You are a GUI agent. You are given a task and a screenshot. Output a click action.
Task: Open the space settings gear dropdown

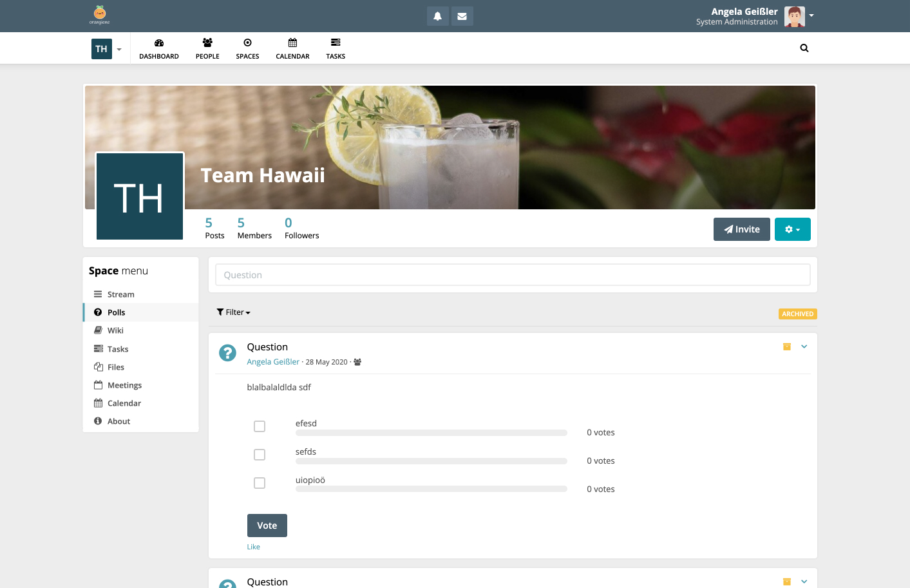tap(793, 229)
